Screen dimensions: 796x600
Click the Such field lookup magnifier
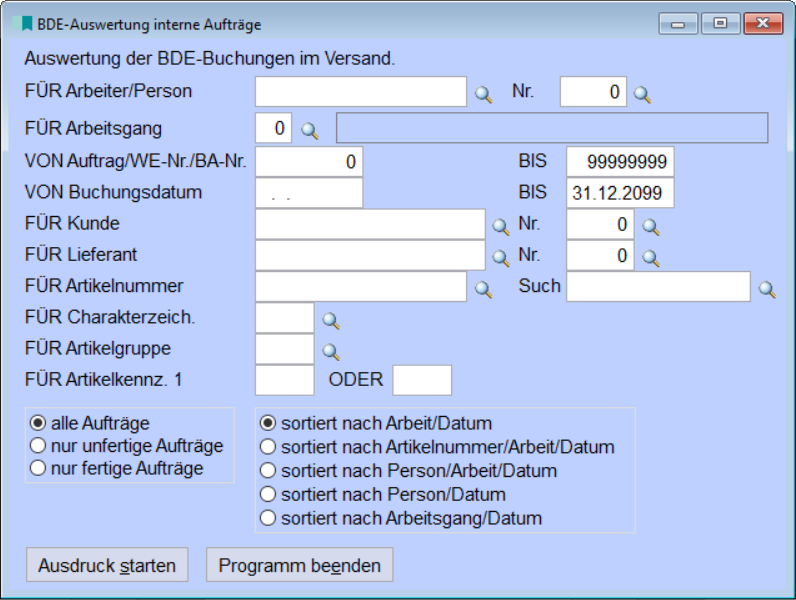coord(767,289)
